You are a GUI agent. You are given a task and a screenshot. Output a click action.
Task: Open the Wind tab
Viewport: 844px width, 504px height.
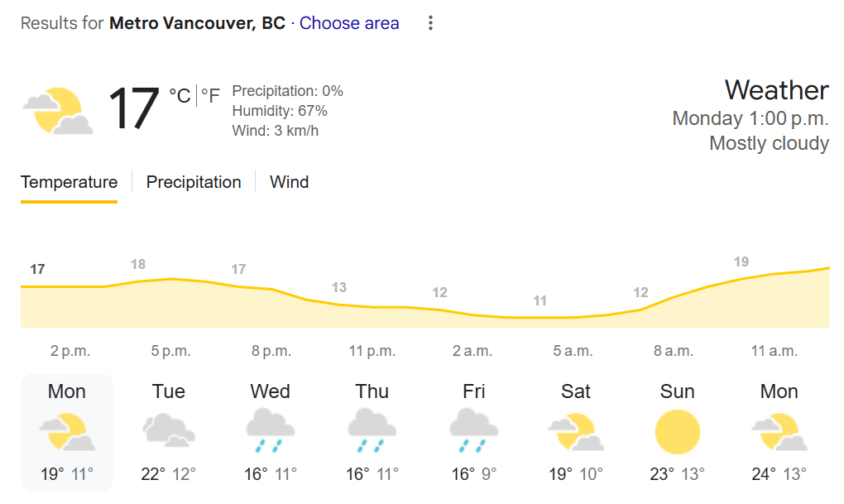(289, 182)
